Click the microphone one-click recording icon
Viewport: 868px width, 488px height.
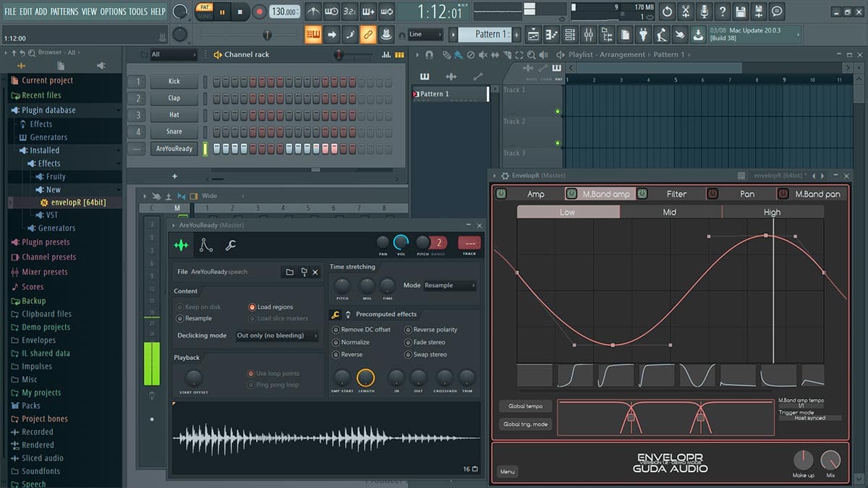(x=703, y=12)
